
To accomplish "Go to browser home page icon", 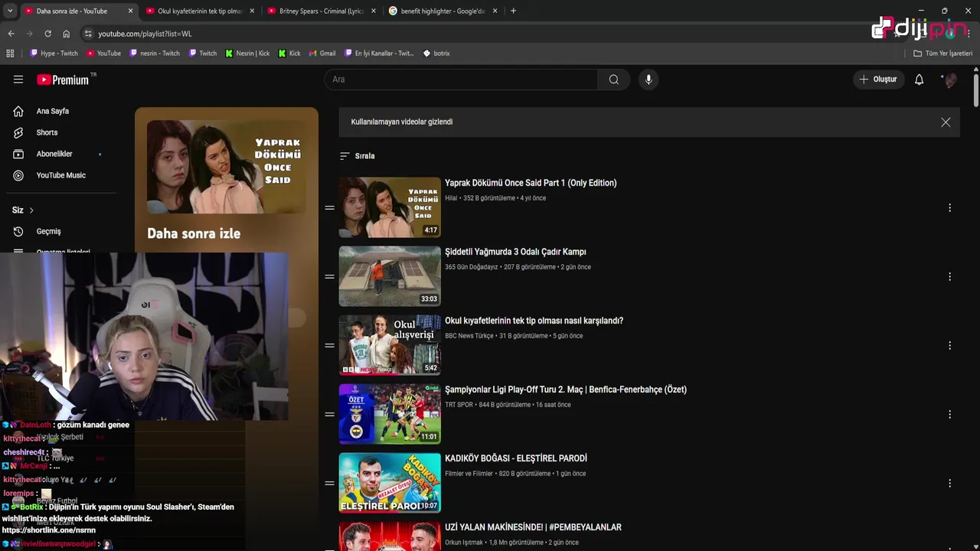I will (67, 34).
